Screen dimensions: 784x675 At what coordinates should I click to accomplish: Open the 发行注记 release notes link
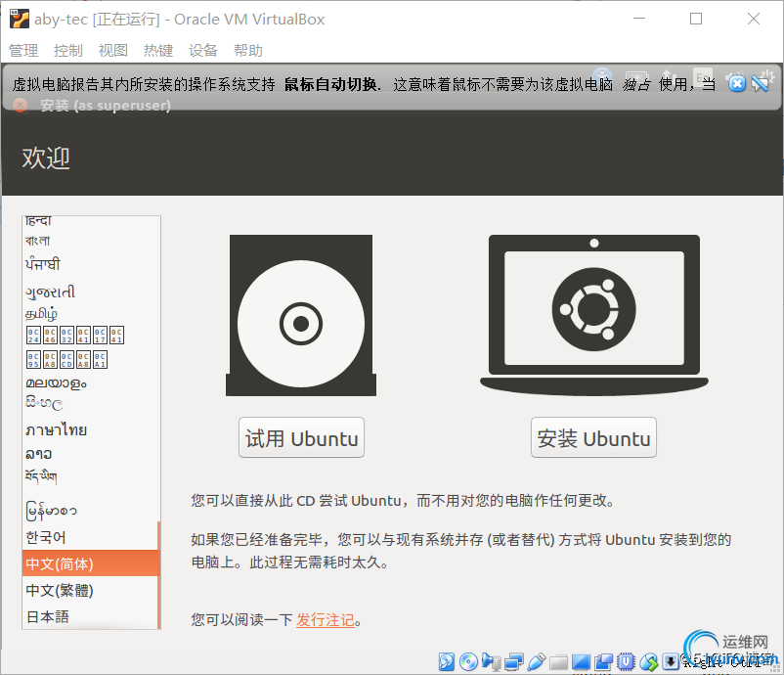326,620
